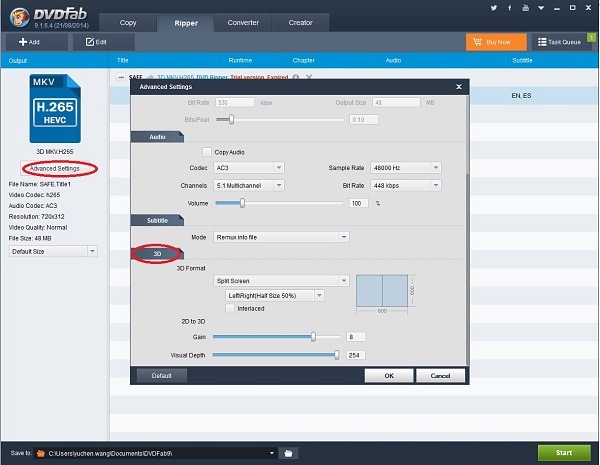This screenshot has height=465, width=600.
Task: Click the DVDFab monkey logo
Action: 19,18
